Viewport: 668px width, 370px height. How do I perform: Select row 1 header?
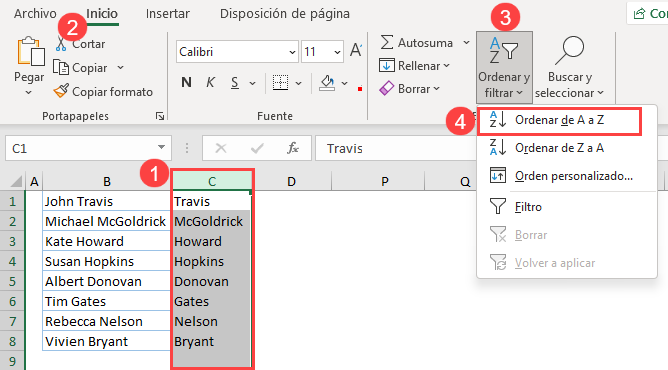coord(12,201)
